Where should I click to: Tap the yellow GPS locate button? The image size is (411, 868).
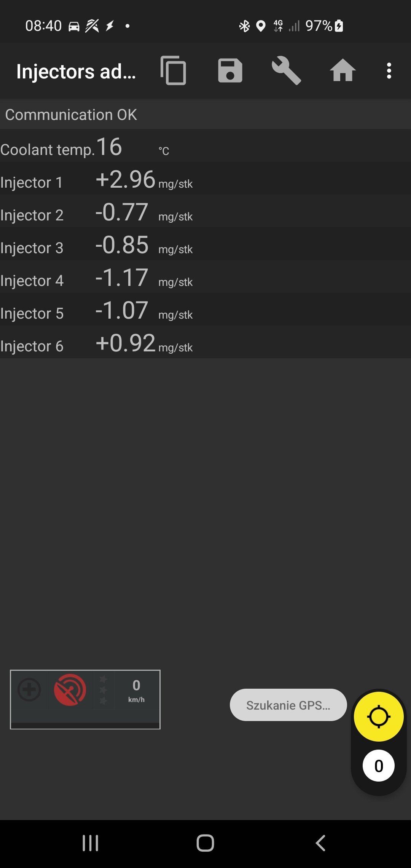(379, 716)
